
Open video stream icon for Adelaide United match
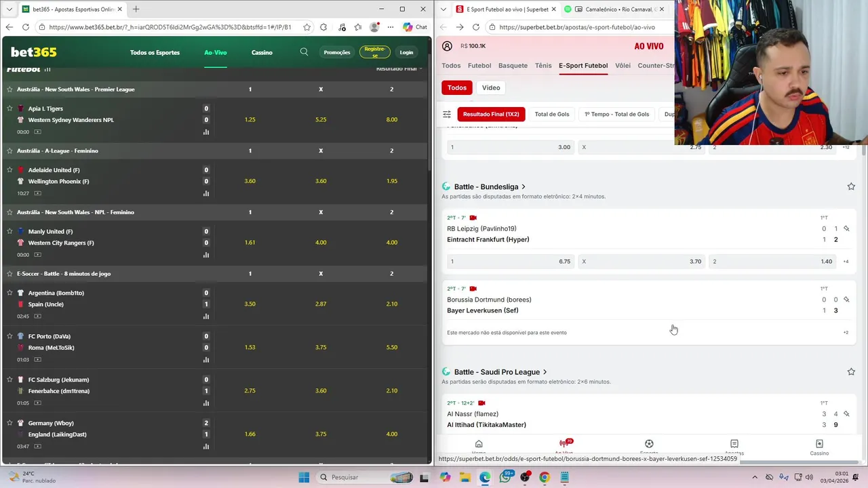[37, 193]
